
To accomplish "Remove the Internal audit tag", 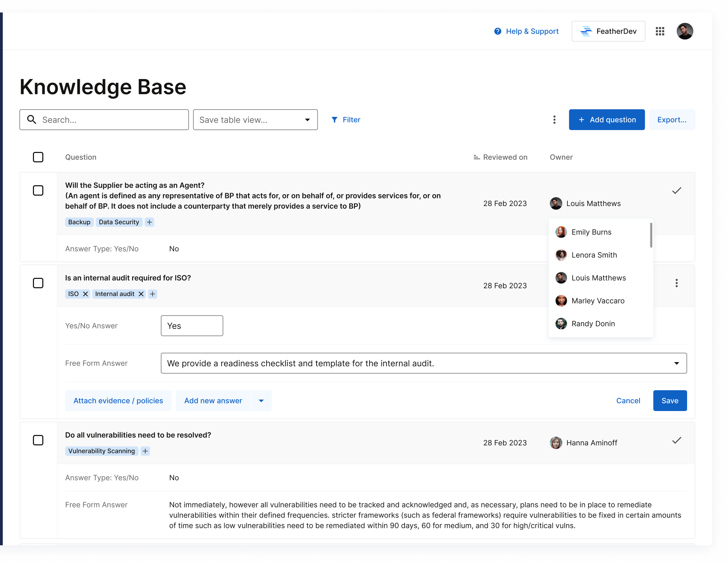I will point(141,294).
